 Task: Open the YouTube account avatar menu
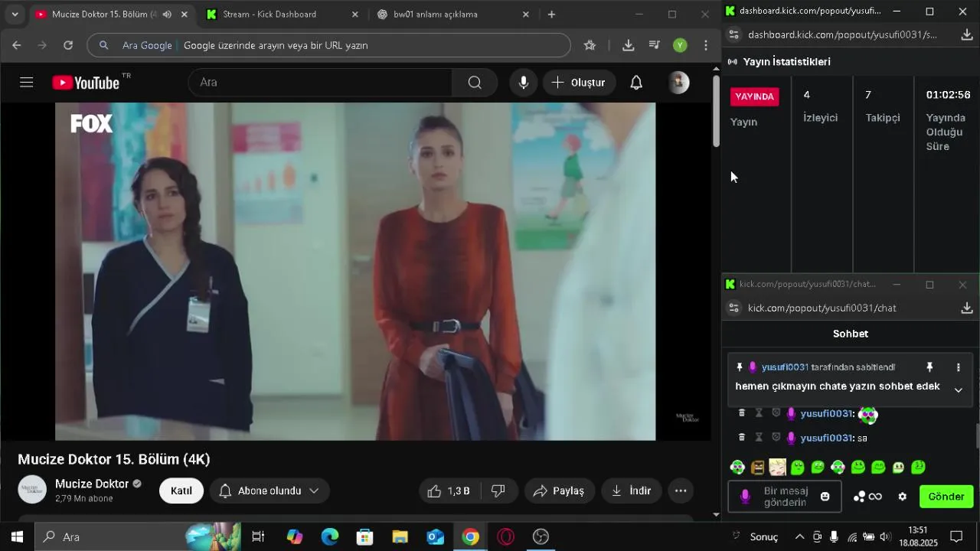click(x=678, y=83)
